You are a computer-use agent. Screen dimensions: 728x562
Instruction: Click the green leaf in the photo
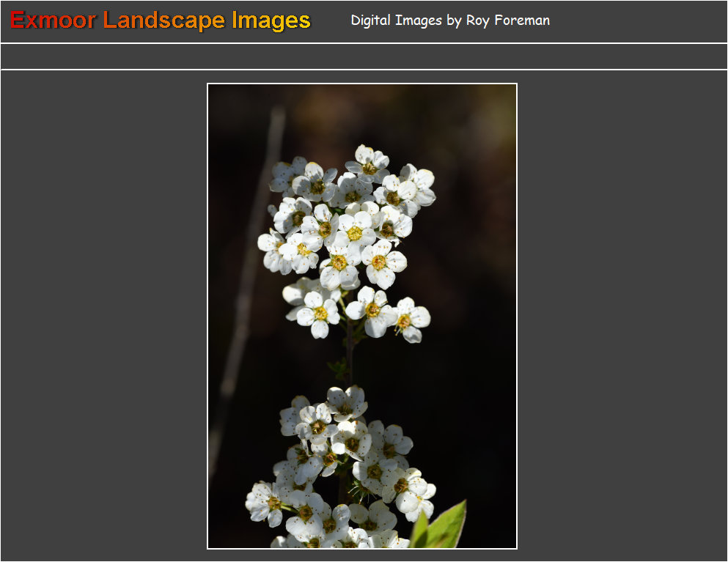[x=443, y=528]
